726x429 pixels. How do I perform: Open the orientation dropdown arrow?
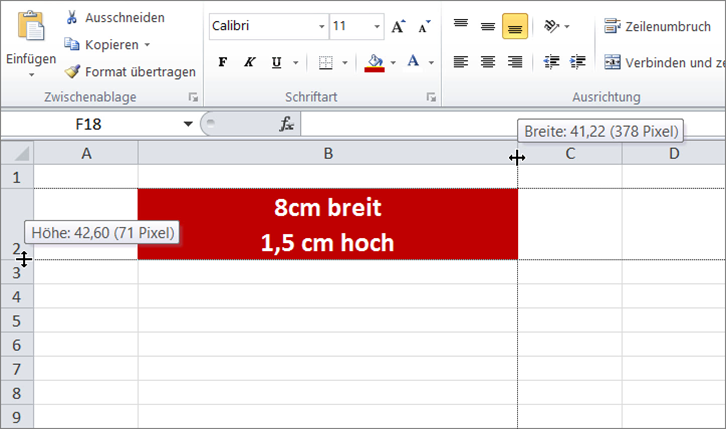pyautogui.click(x=567, y=27)
